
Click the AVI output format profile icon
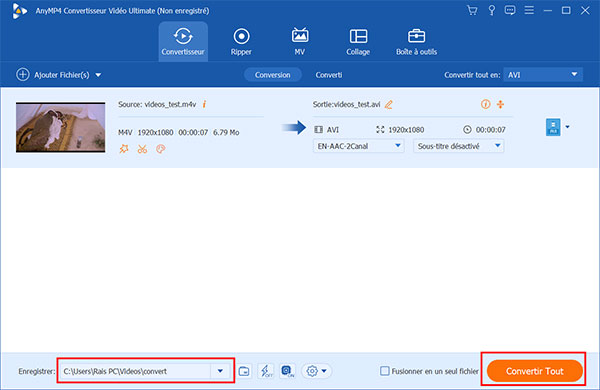[553, 127]
